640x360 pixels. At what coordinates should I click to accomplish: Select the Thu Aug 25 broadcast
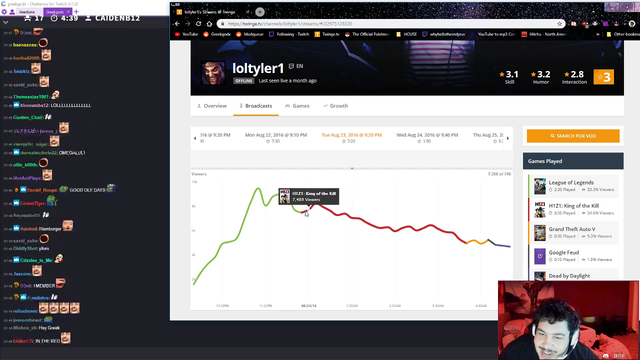488,138
